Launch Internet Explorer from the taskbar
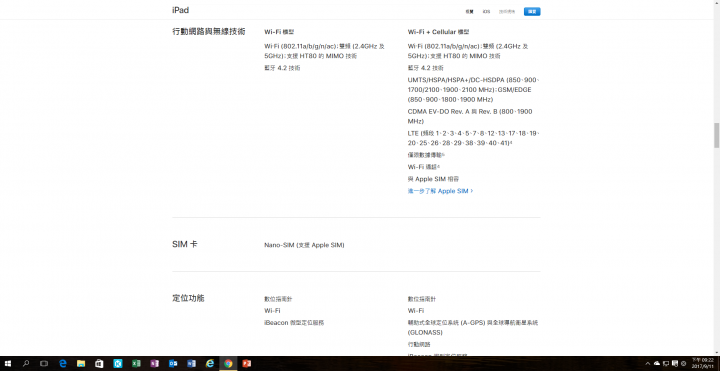Image resolution: width=720 pixels, height=371 pixels. coord(210,364)
